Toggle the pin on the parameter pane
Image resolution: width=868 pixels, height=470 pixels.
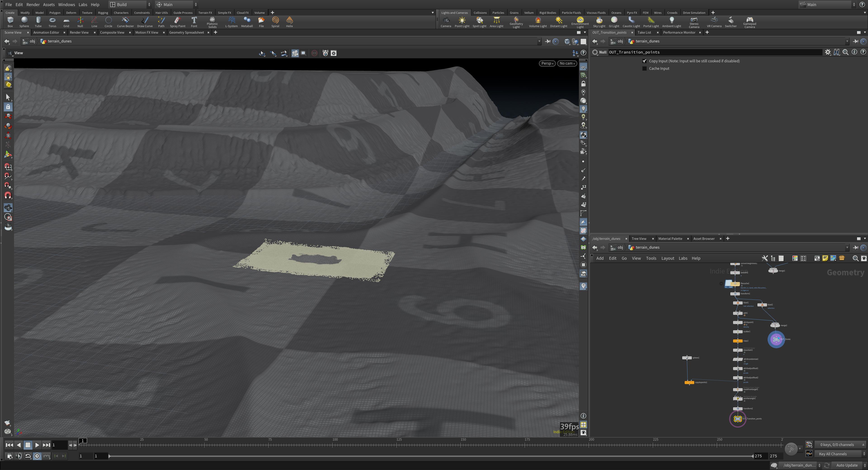856,41
